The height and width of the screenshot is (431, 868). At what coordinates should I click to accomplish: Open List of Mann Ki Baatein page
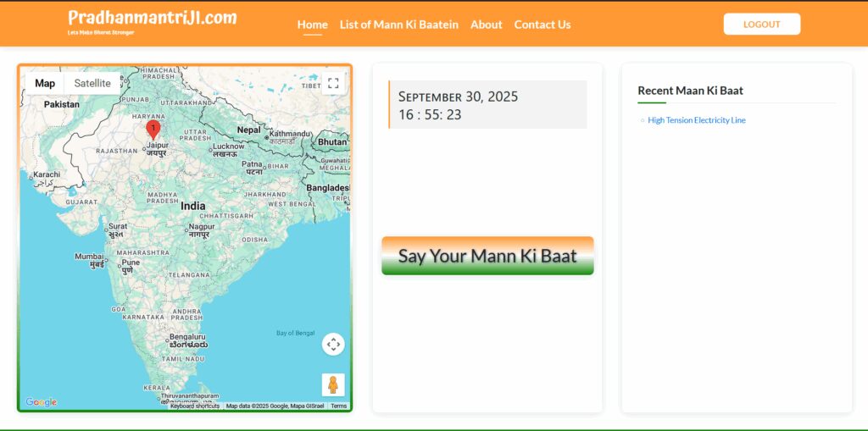click(x=398, y=25)
